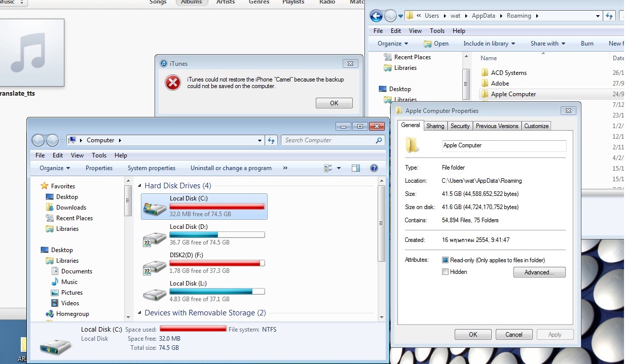Click the refresh icon in Roaming explorer window
Image resolution: width=625 pixels, height=364 pixels.
pos(609,16)
